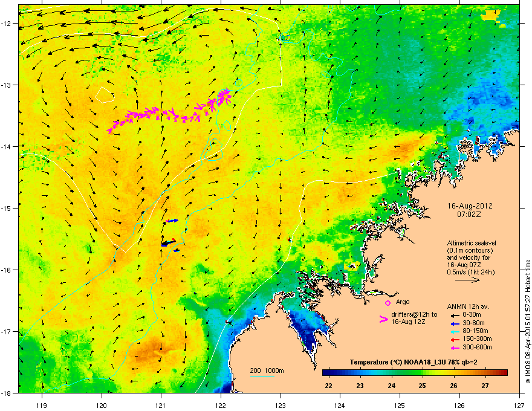Click the red 150-300m arrow legend symbol
Screen dimensions: 532x411
point(455,340)
